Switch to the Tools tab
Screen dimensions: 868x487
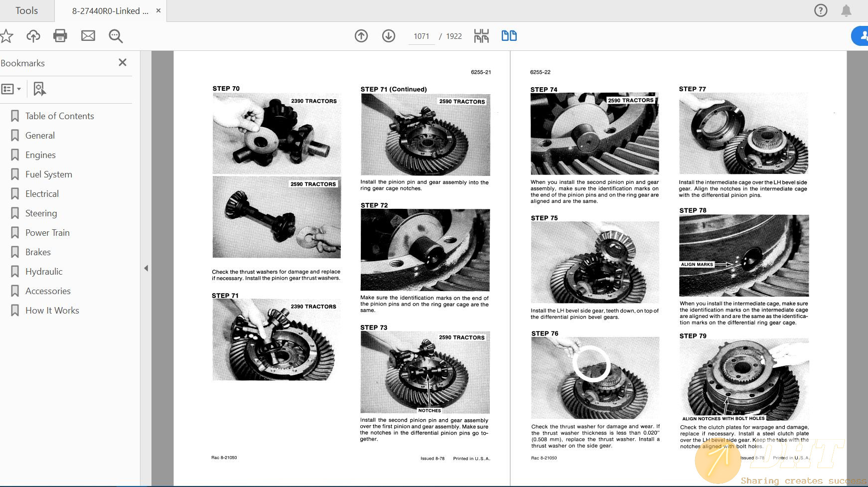pos(26,10)
